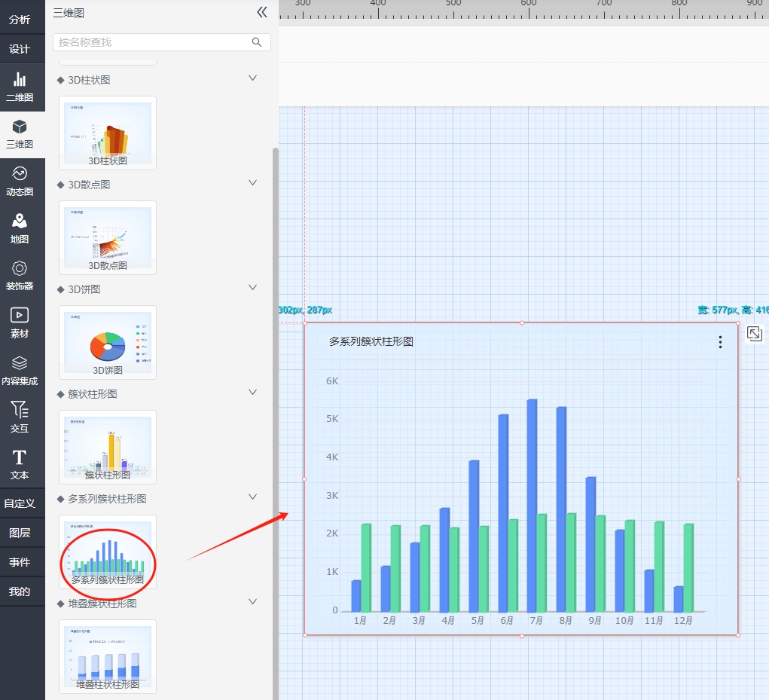
Task: Collapse the 三维图 panel with double-chevron
Action: point(261,12)
